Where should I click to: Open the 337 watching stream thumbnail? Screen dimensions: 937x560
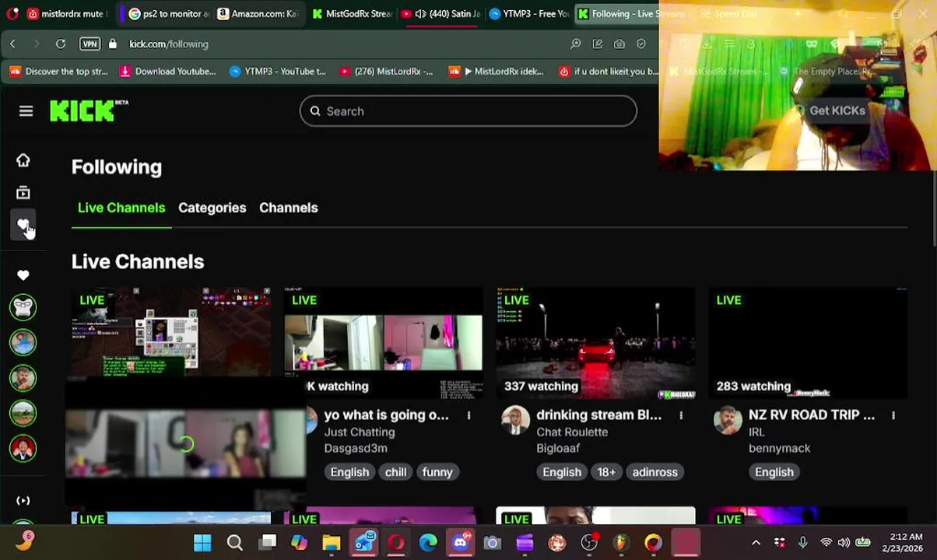[595, 343]
